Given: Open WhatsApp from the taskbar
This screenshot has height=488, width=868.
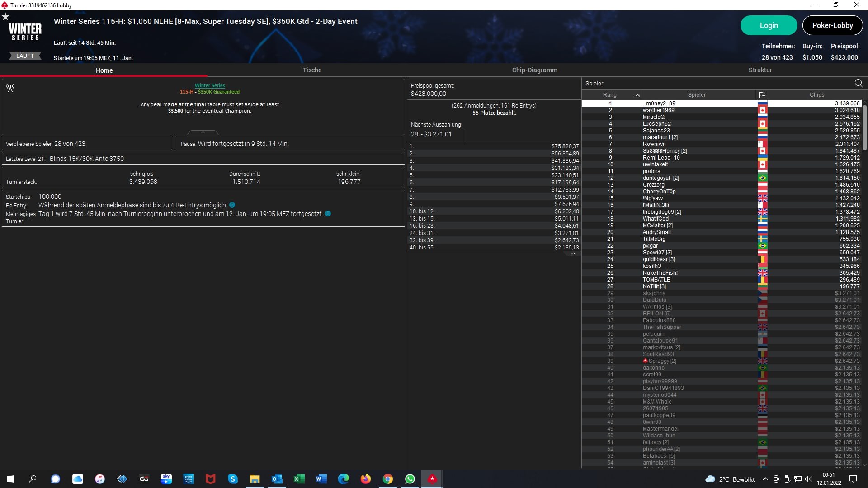Looking at the screenshot, I should [x=410, y=479].
